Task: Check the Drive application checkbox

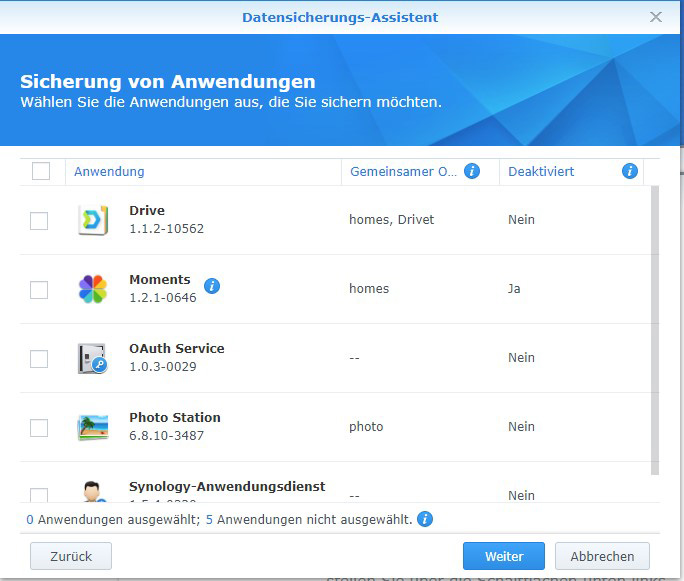Action: coord(39,221)
